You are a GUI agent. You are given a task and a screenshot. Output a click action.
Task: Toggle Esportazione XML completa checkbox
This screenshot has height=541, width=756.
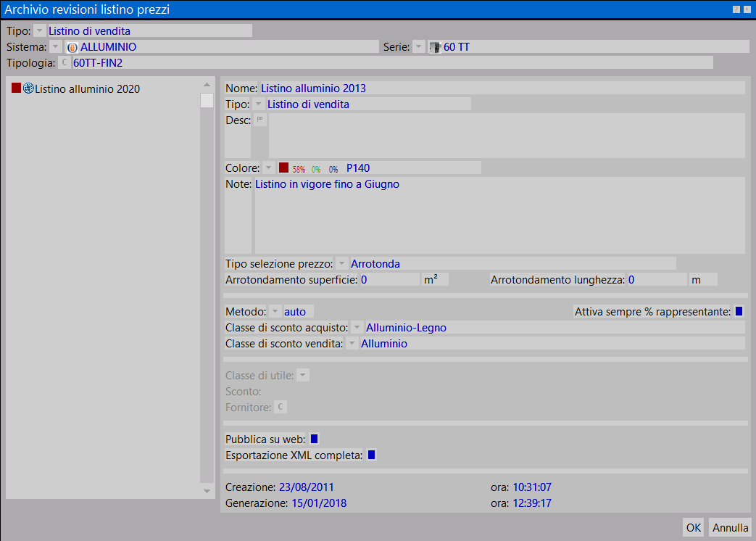pyautogui.click(x=371, y=455)
